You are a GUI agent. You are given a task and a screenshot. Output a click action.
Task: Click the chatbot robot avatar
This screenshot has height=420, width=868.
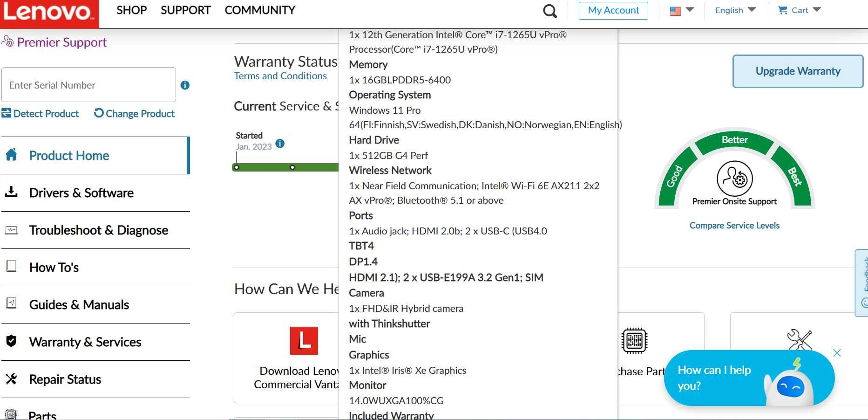point(789,383)
